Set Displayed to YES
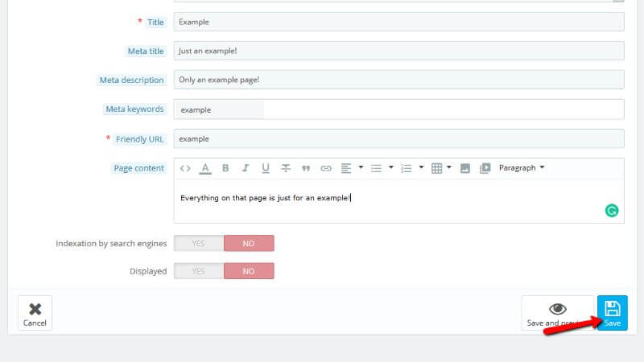The width and height of the screenshot is (644, 362). pyautogui.click(x=199, y=271)
